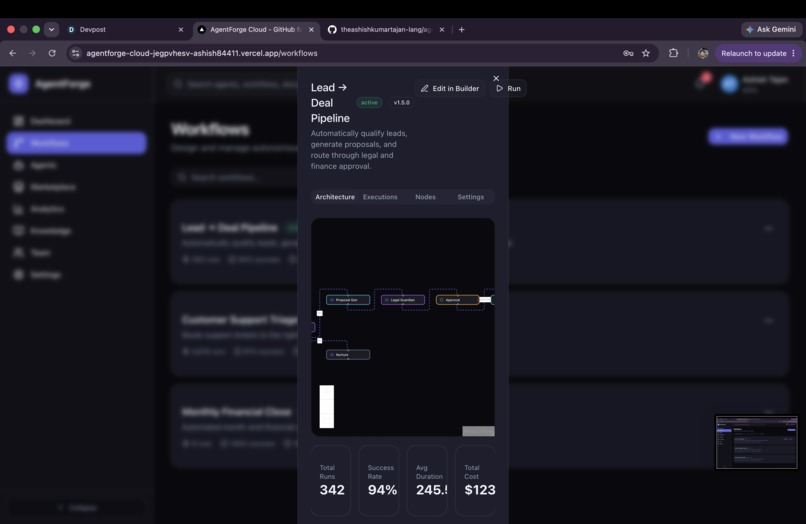Select Workflows in the sidebar
This screenshot has height=524, width=806.
76,143
